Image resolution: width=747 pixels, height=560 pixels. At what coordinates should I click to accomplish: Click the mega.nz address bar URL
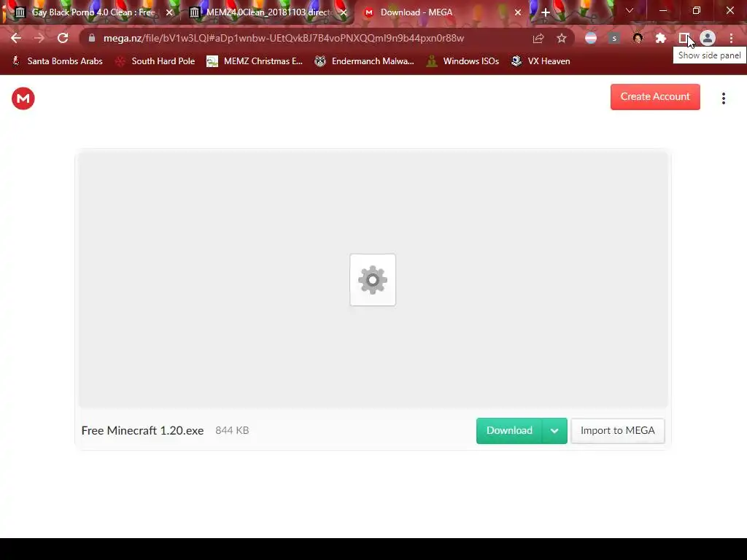(x=284, y=38)
